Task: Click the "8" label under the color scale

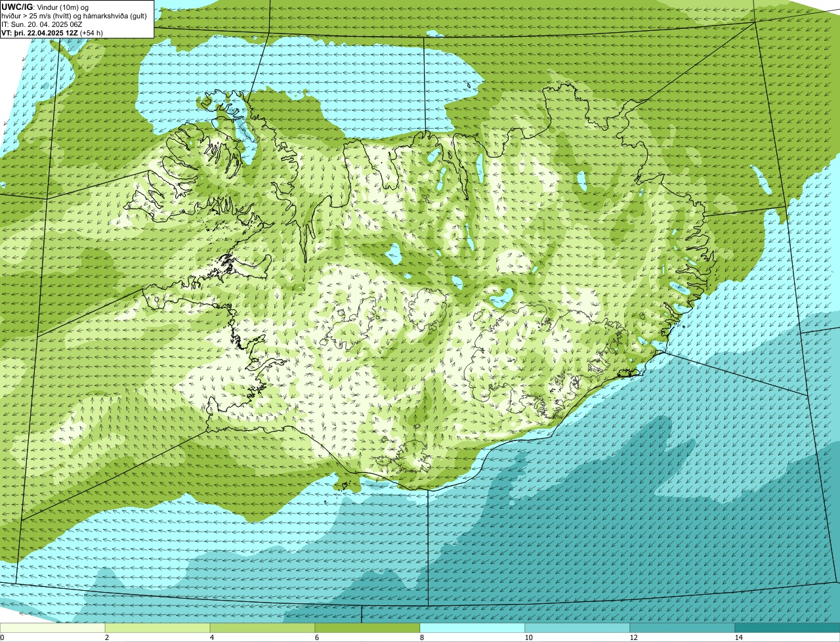Action: pos(421,637)
